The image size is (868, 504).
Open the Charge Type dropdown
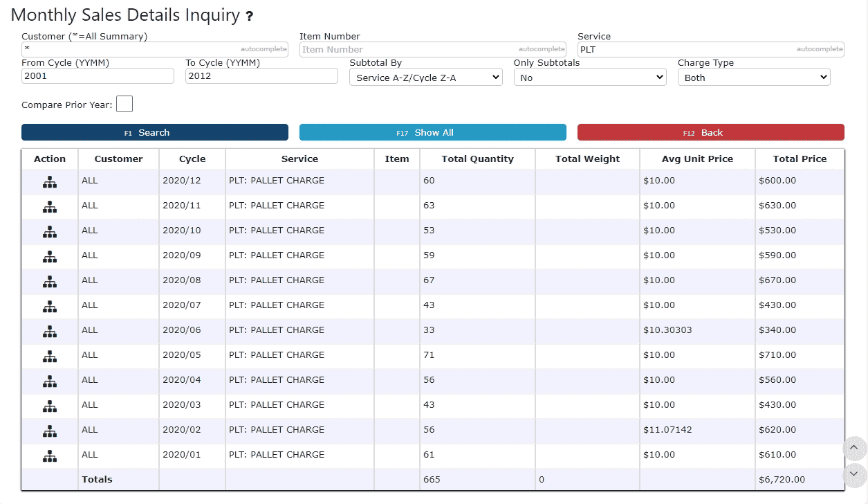(x=754, y=78)
